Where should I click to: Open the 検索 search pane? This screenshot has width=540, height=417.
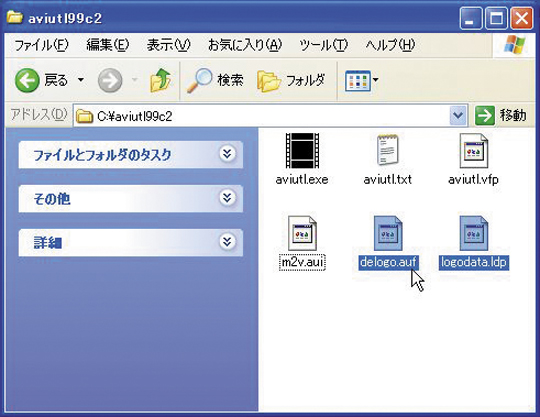click(x=215, y=80)
